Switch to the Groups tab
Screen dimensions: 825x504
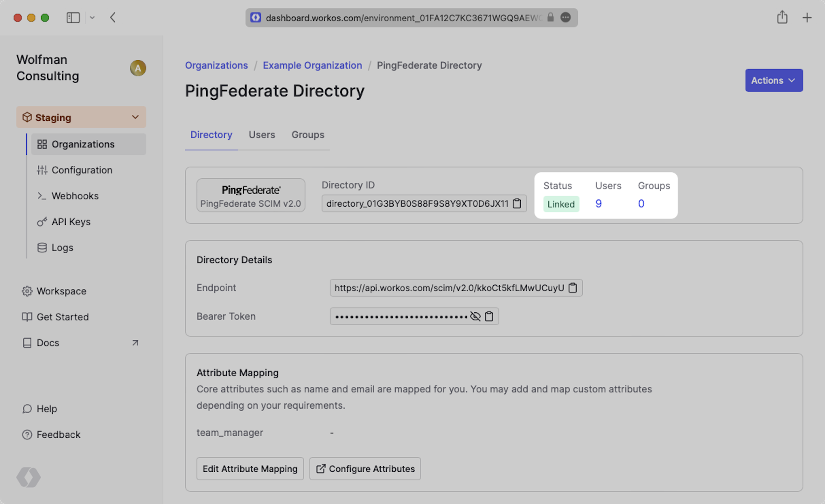pyautogui.click(x=308, y=135)
